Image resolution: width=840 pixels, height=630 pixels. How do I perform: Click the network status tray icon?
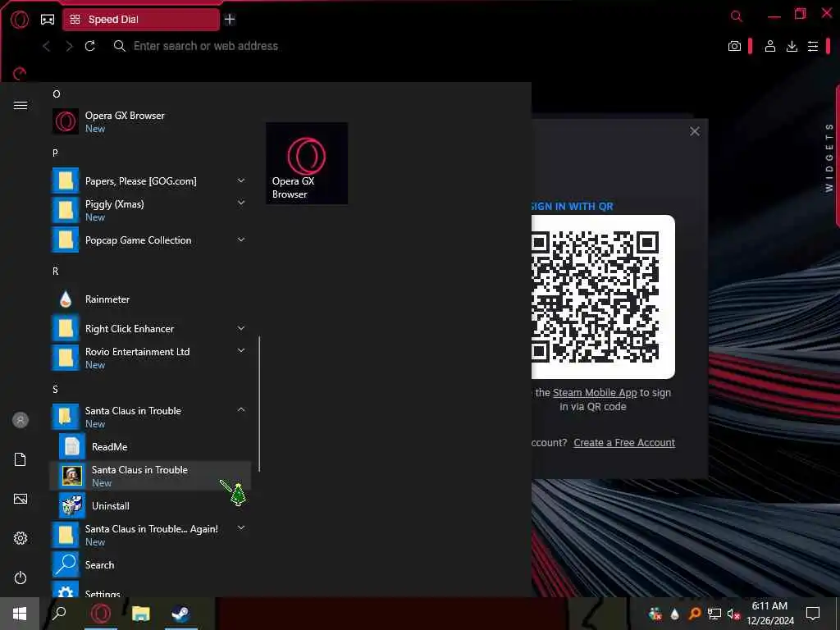click(714, 614)
